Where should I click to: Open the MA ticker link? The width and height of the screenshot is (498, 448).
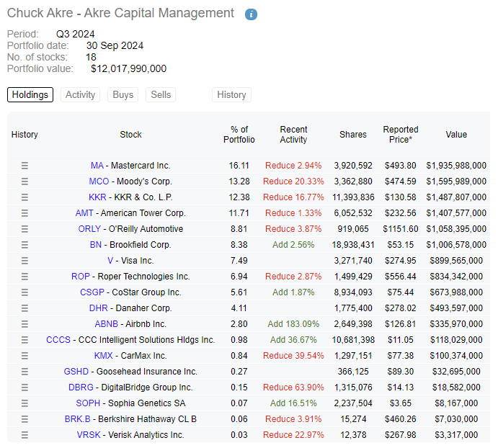coord(97,166)
